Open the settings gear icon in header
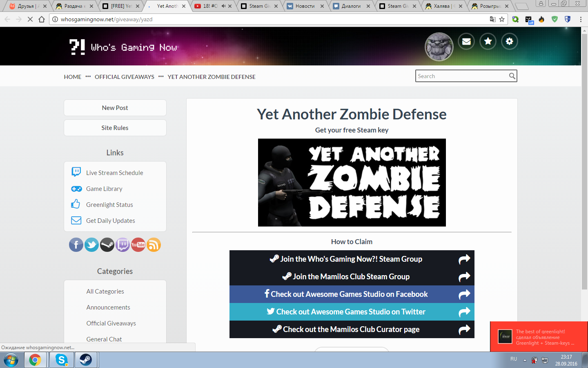The width and height of the screenshot is (588, 368). (x=510, y=41)
